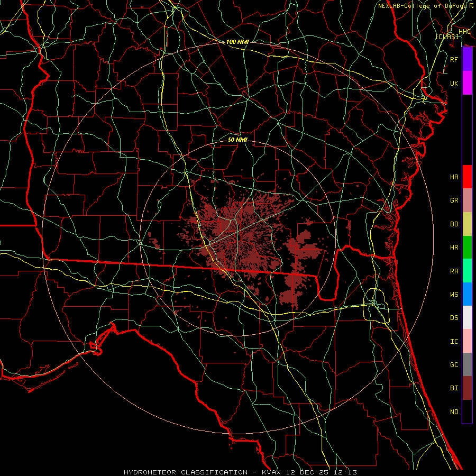476x476 pixels.
Task: Click the WS legend label
Action: [x=454, y=295]
